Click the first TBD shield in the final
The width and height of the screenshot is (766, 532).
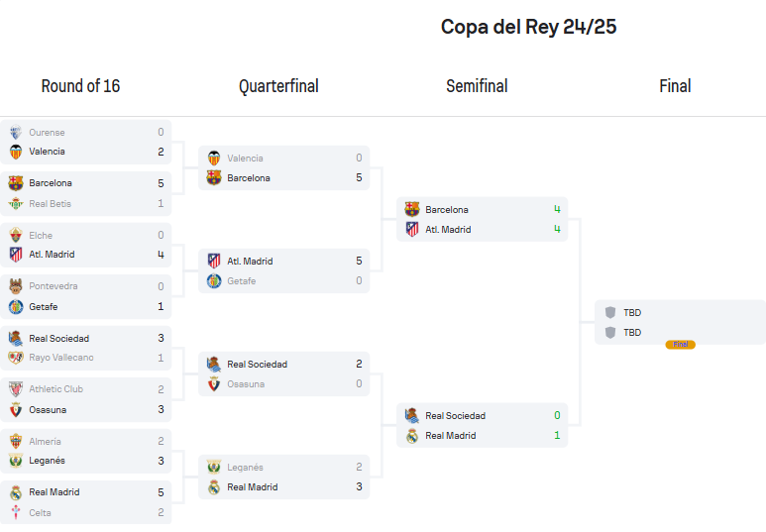[610, 312]
